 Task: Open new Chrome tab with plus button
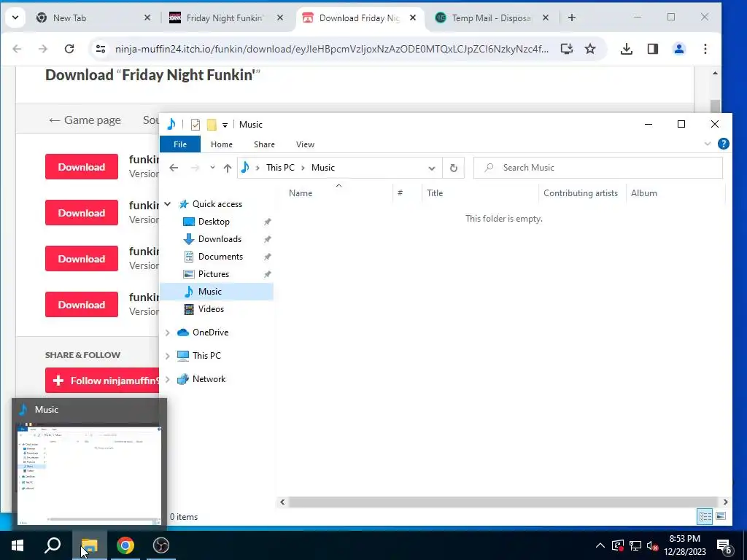pyautogui.click(x=572, y=18)
